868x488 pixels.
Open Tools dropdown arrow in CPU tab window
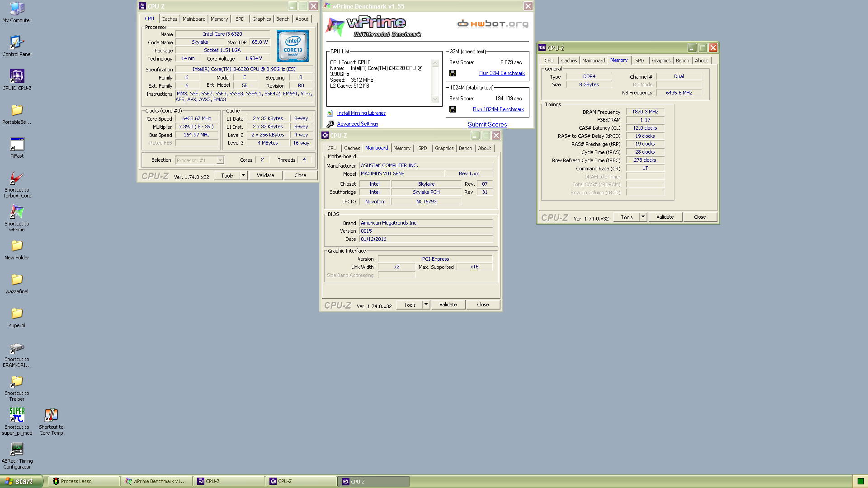point(243,175)
